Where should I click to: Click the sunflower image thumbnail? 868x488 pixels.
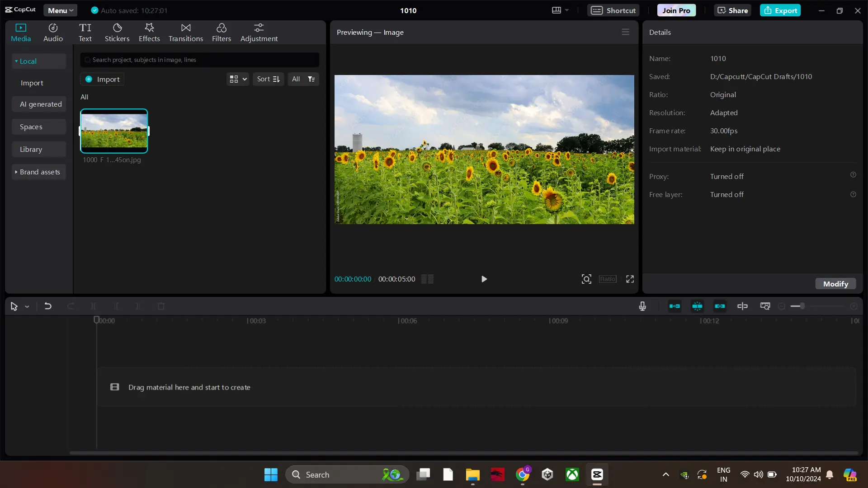click(114, 131)
